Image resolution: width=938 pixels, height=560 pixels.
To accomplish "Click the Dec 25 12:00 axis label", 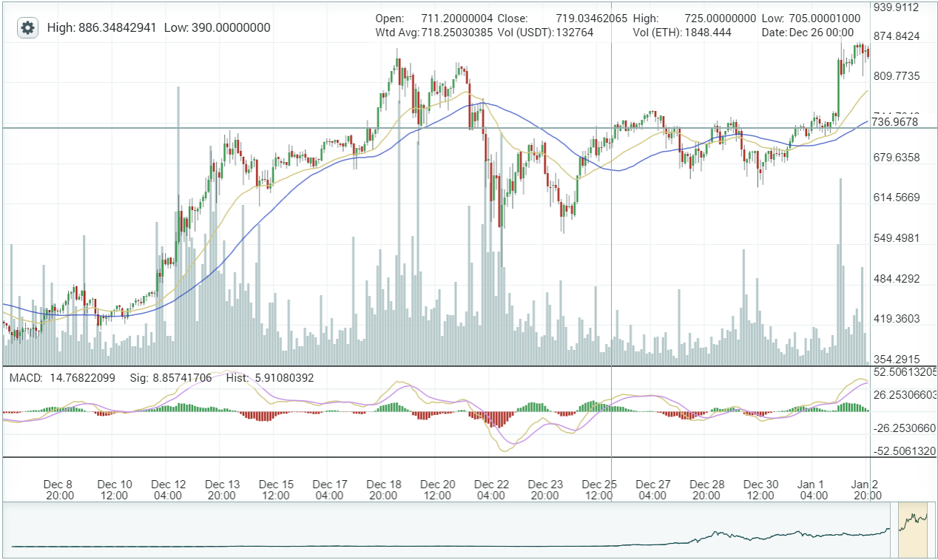I will (x=599, y=490).
